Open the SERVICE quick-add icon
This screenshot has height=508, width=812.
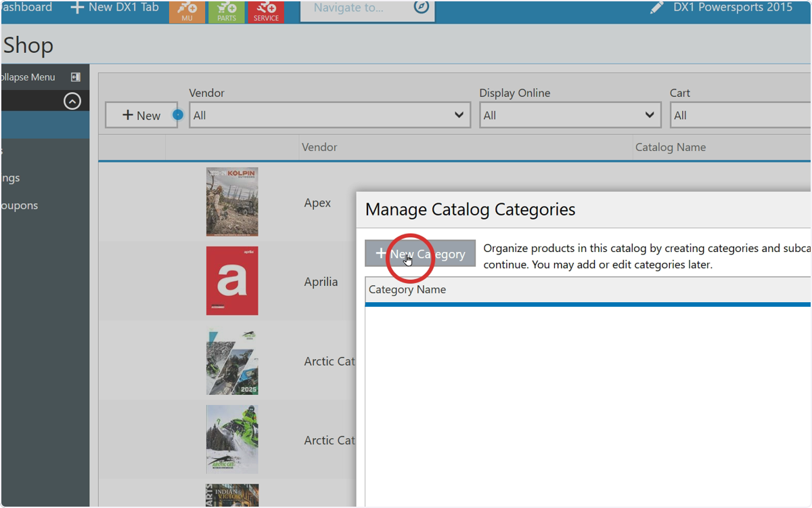coord(266,12)
